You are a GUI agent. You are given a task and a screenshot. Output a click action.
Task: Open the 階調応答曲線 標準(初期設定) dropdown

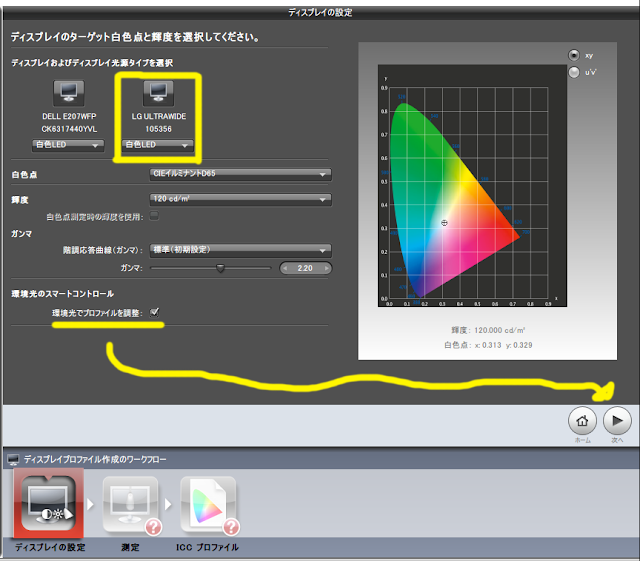(x=240, y=250)
